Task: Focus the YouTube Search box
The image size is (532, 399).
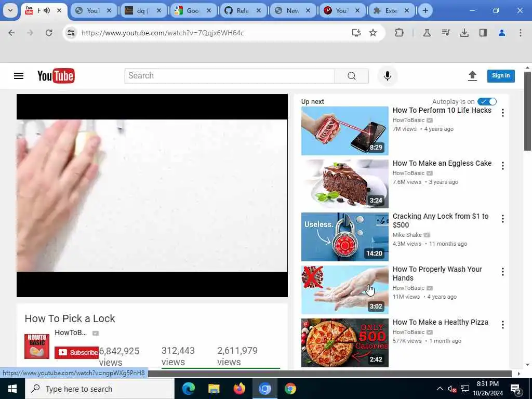Action: click(229, 76)
